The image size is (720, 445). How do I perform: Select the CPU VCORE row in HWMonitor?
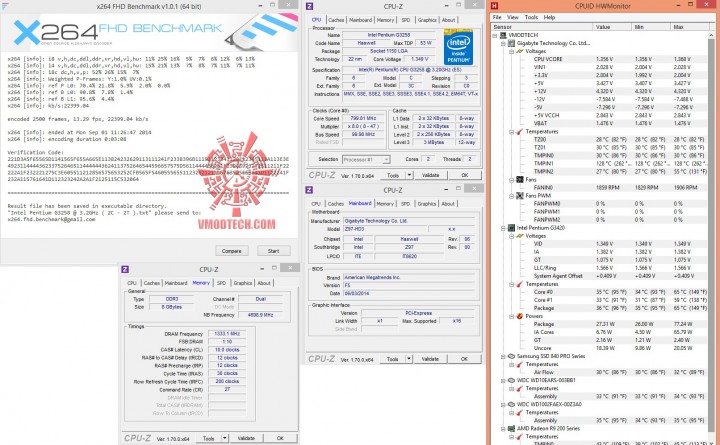620,59
